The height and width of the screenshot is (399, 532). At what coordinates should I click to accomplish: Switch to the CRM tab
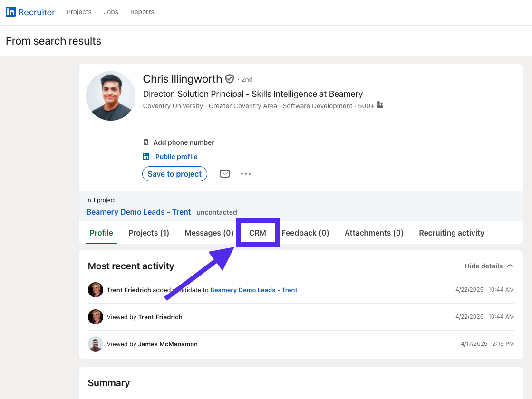point(258,233)
